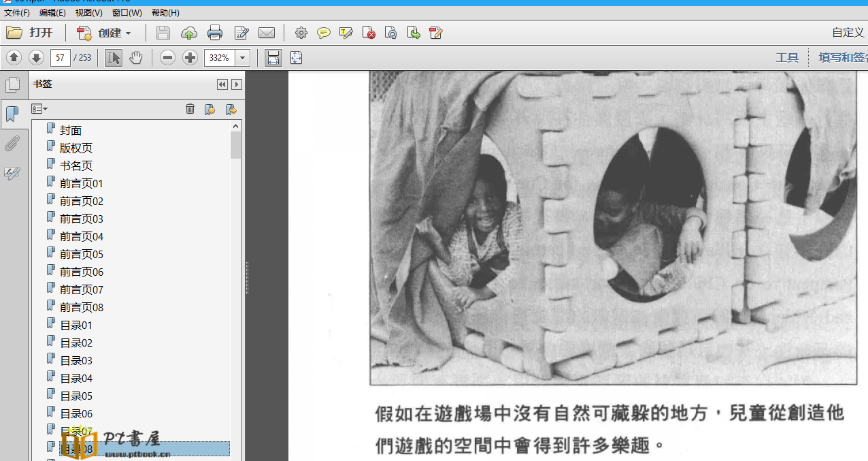Viewport: 868px width, 461px height.
Task: Select the 目录01 bookmark
Action: click(x=76, y=325)
